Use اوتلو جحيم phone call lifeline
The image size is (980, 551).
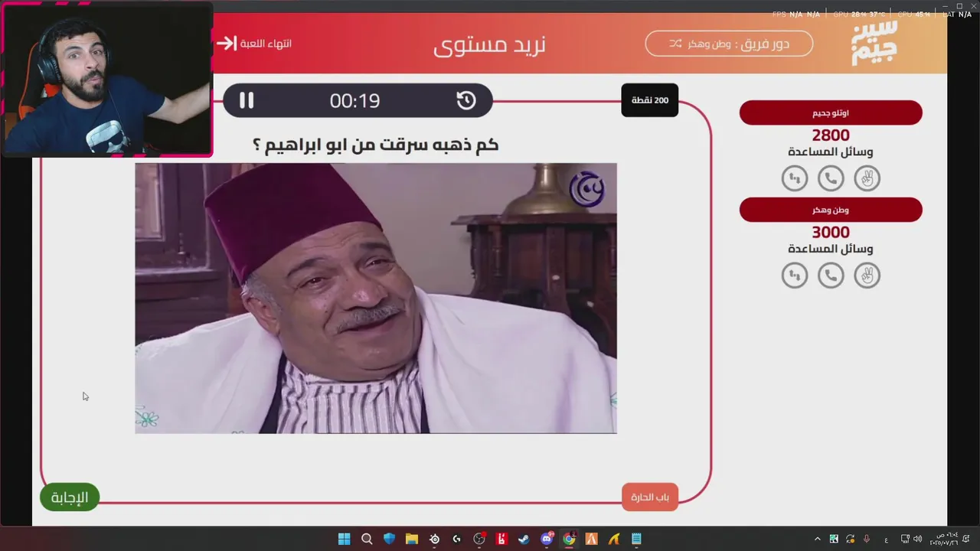tap(831, 178)
